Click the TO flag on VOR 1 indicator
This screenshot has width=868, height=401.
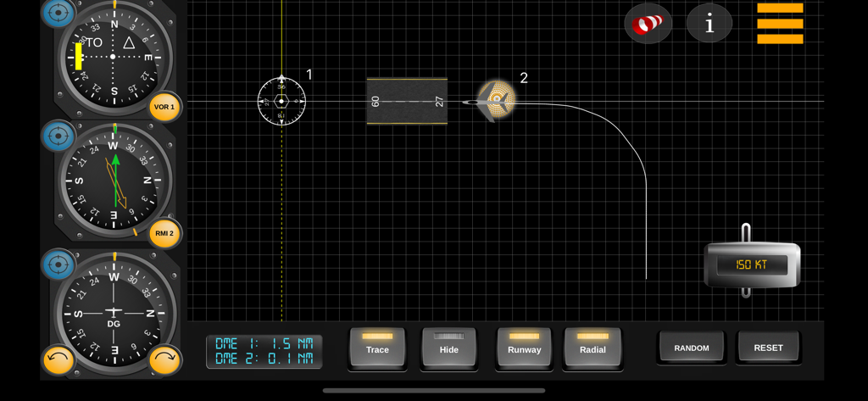pos(94,42)
